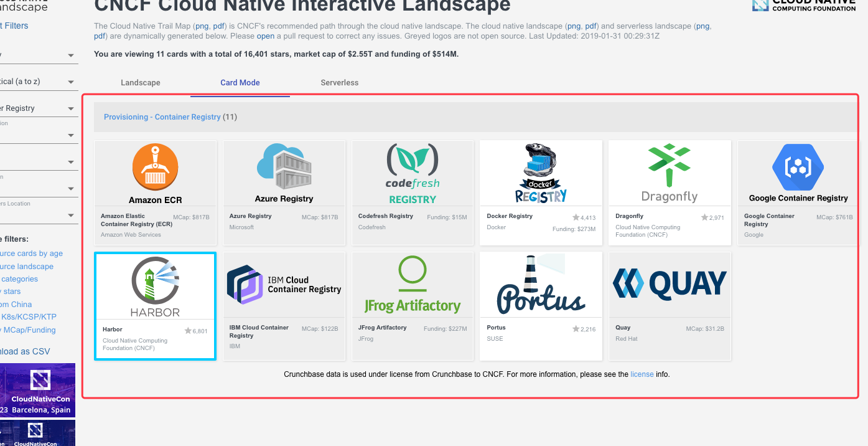Viewport: 868px width, 446px height.
Task: Select the JFrog Artifactory logo
Action: click(413, 285)
